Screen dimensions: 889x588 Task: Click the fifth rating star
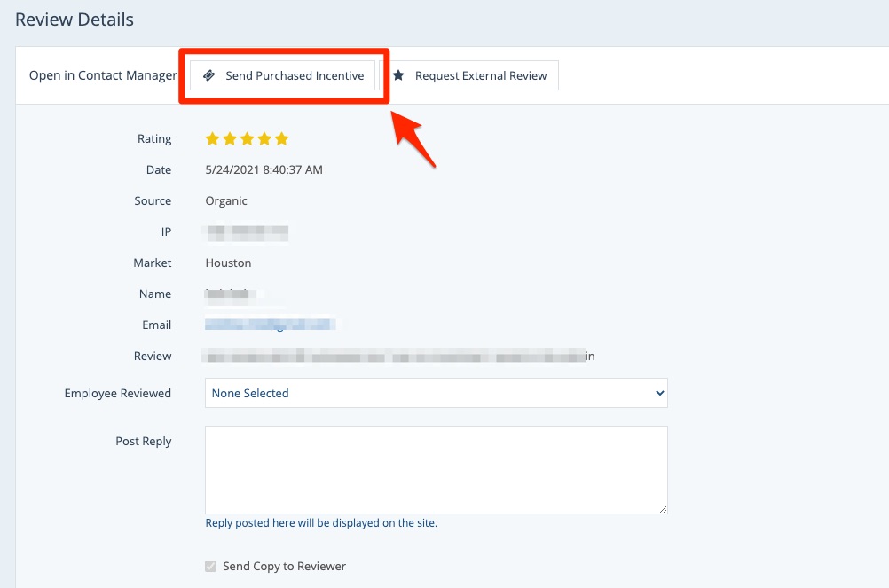(282, 139)
